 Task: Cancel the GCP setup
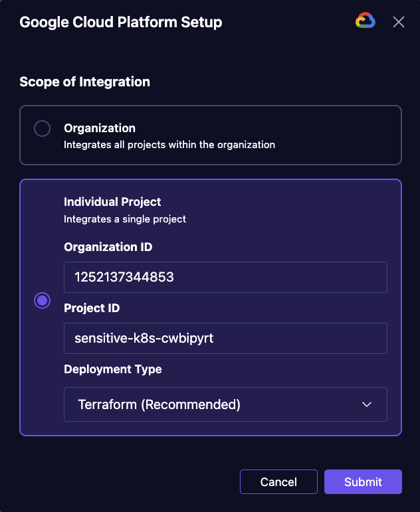[278, 481]
